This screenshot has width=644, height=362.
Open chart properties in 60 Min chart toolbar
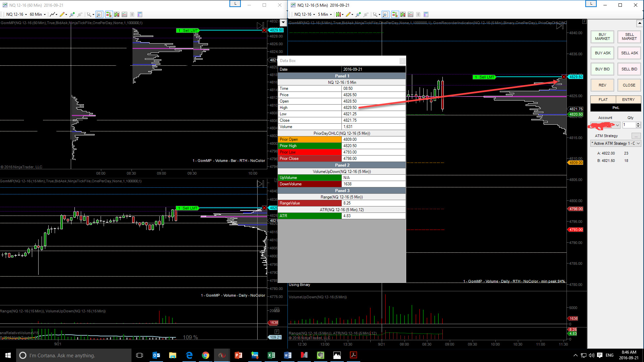[x=140, y=14]
